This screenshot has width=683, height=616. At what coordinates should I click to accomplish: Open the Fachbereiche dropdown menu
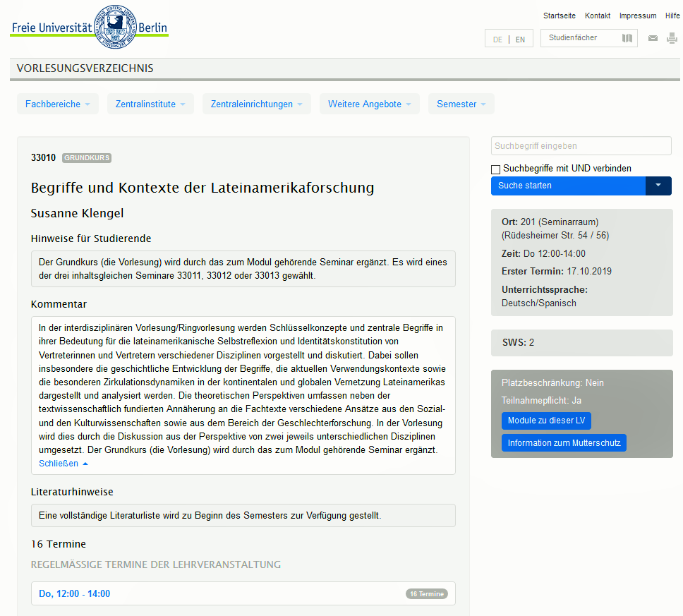(x=57, y=104)
